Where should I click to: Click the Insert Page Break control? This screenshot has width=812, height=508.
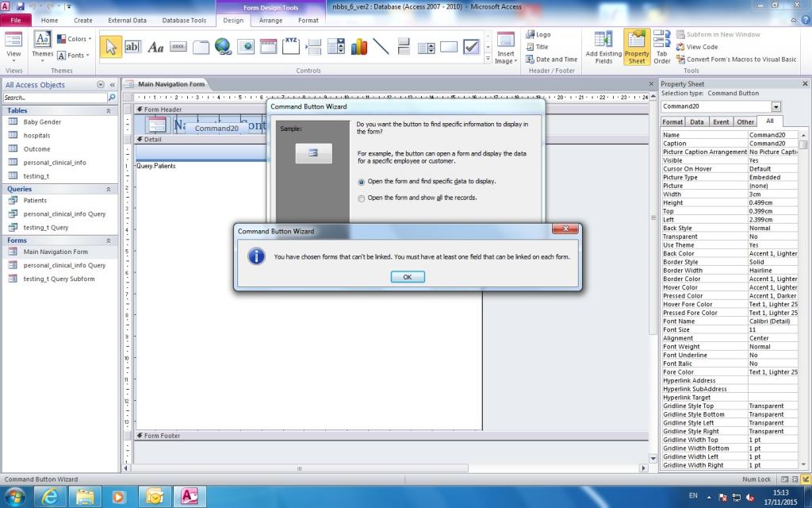[x=313, y=47]
